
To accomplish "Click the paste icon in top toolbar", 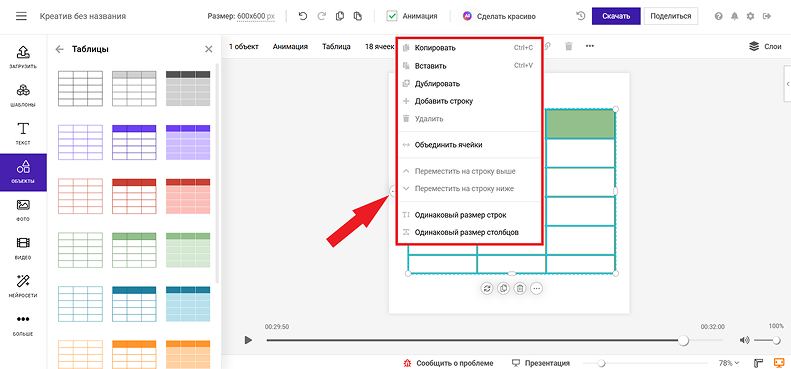I will [x=358, y=16].
